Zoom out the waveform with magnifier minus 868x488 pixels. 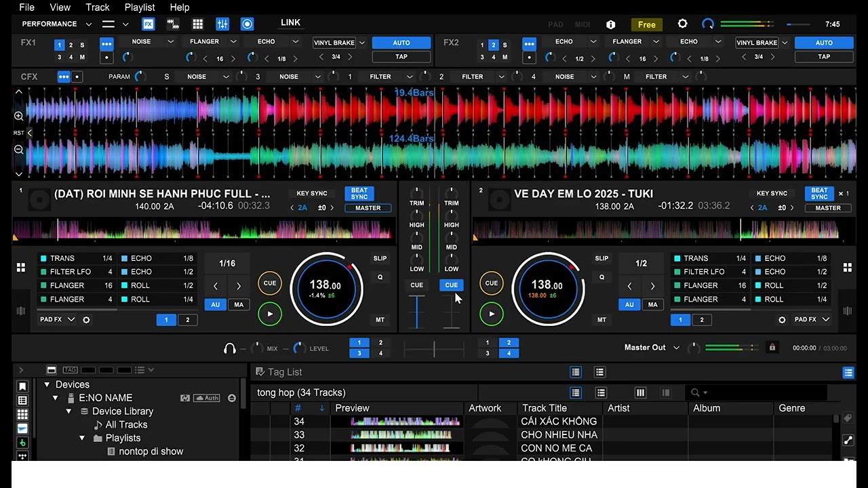point(19,150)
